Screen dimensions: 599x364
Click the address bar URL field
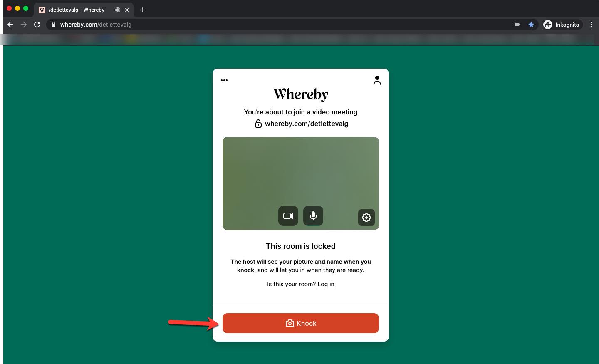(250, 25)
